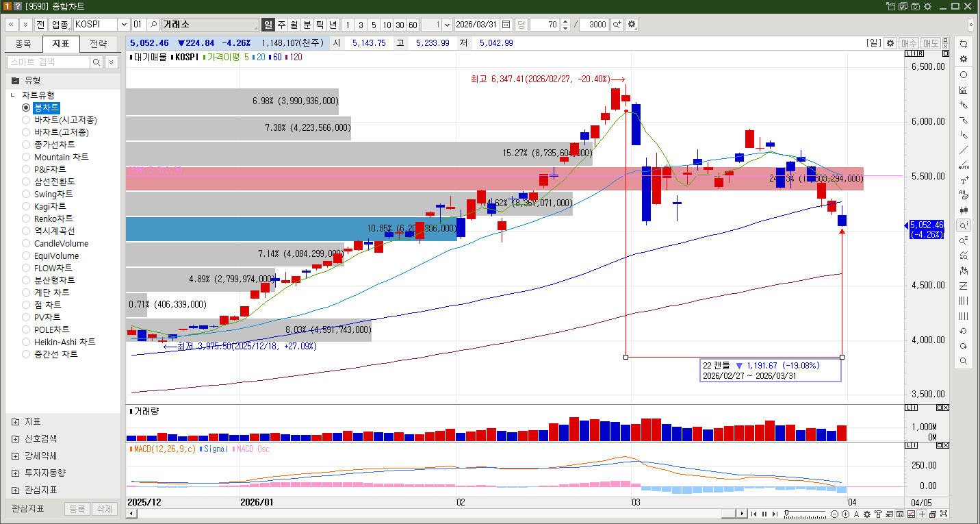Viewport: 980px width, 524px height.
Task: Click the screenshot camera icon in title bar
Action: tap(915, 6)
